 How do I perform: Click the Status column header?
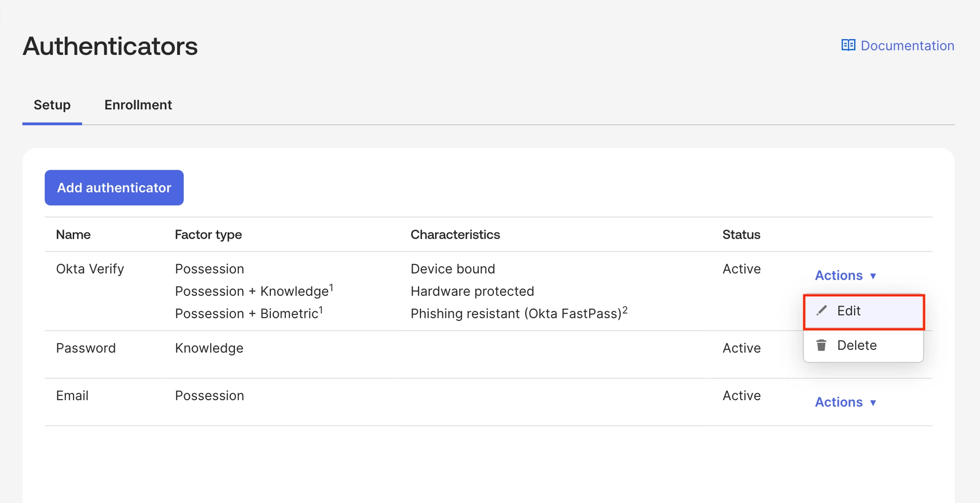point(741,234)
